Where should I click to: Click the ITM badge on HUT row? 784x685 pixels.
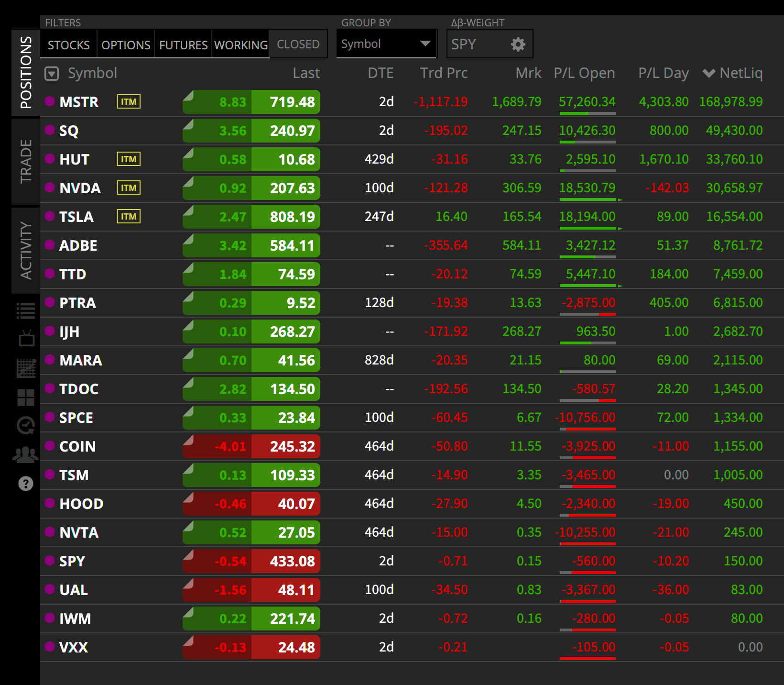129,159
